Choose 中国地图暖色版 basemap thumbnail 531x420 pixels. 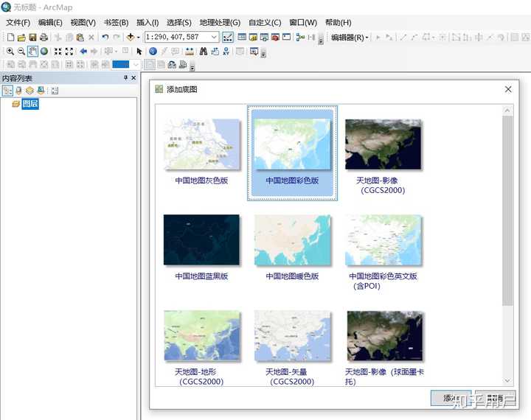tap(293, 239)
